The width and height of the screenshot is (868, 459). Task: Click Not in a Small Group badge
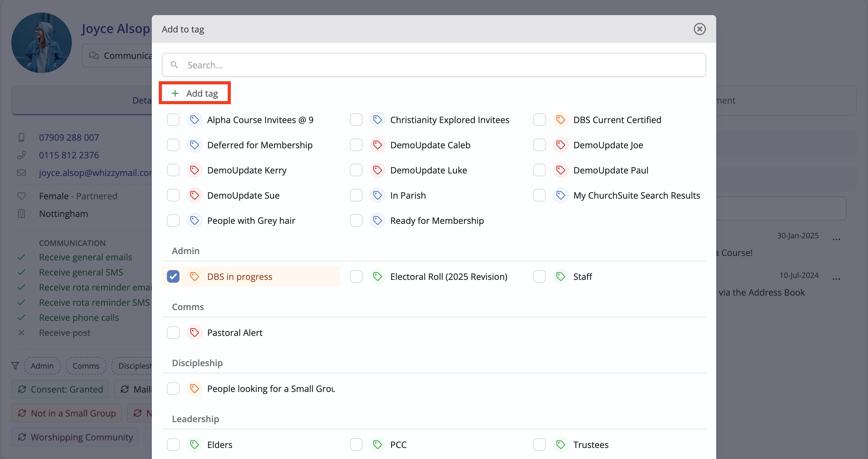67,413
